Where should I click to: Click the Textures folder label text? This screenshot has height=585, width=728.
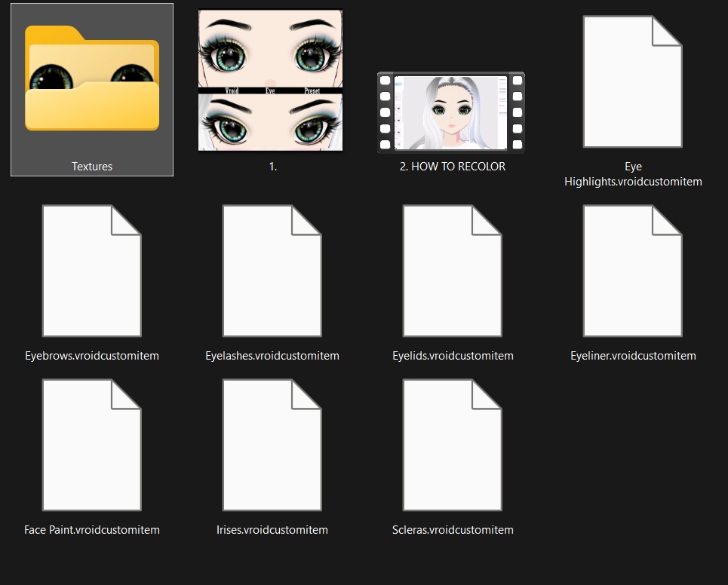click(x=92, y=166)
